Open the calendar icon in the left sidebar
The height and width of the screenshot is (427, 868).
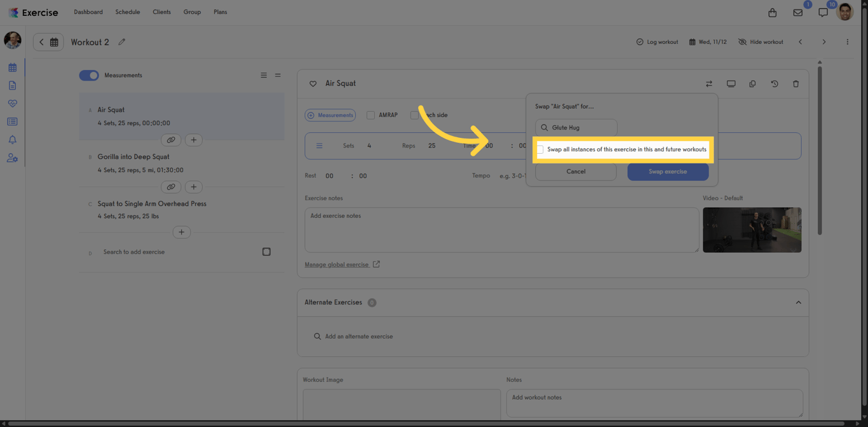pyautogui.click(x=12, y=67)
